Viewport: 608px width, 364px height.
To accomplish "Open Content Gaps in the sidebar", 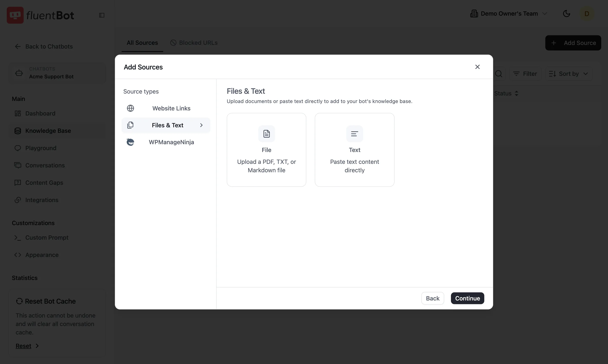I will (x=57, y=182).
